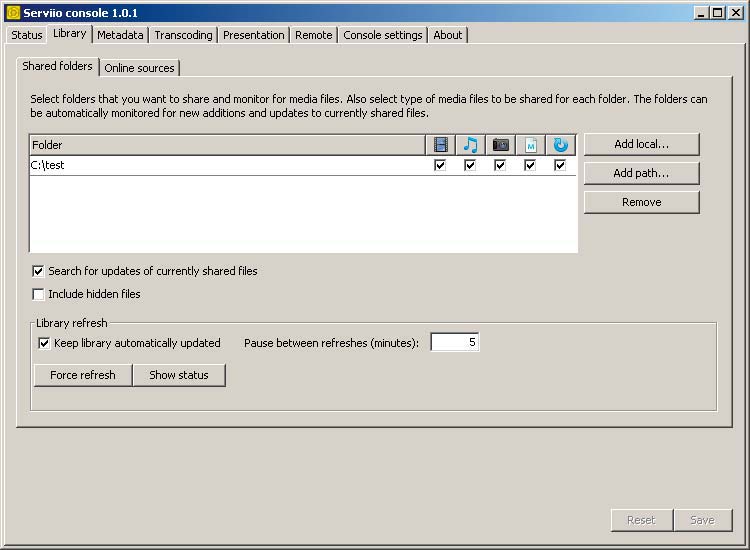Select the Shared folders sub-tab
Screen dimensions: 750x550
57,66
